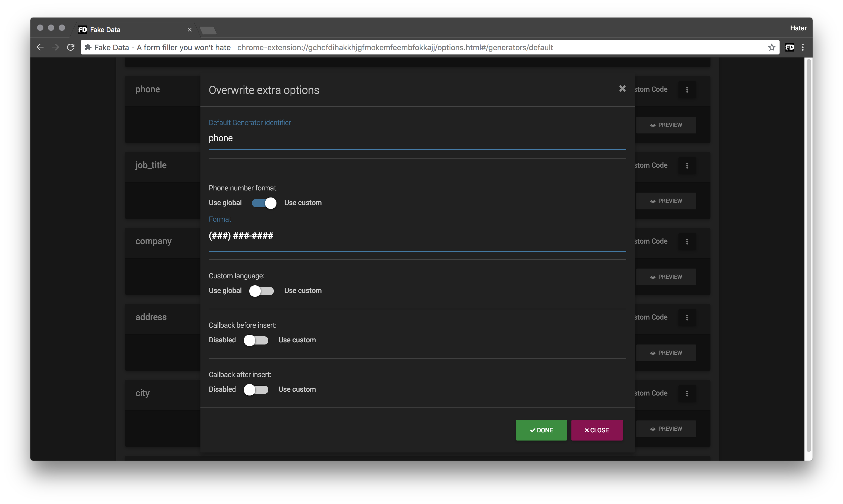
Task: Open the company row three-dot options menu
Action: (687, 241)
